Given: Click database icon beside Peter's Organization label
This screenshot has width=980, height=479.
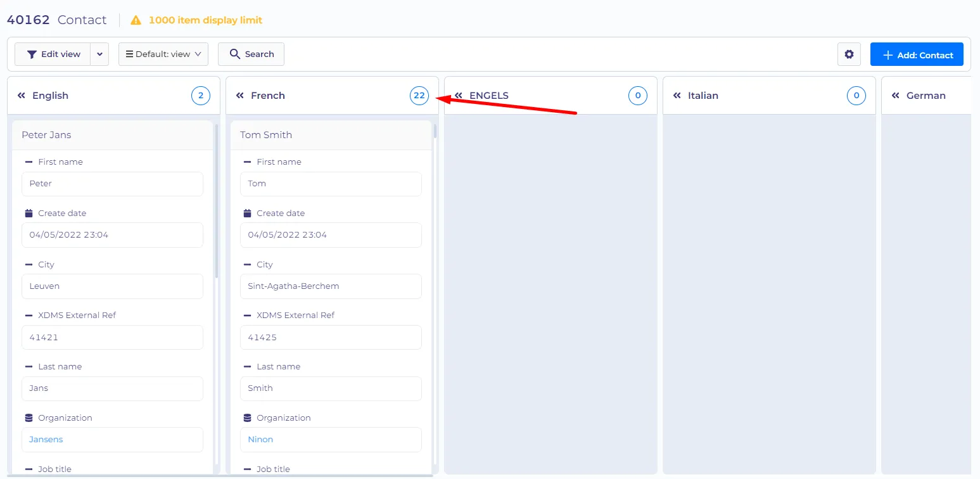Looking at the screenshot, I should (x=29, y=418).
